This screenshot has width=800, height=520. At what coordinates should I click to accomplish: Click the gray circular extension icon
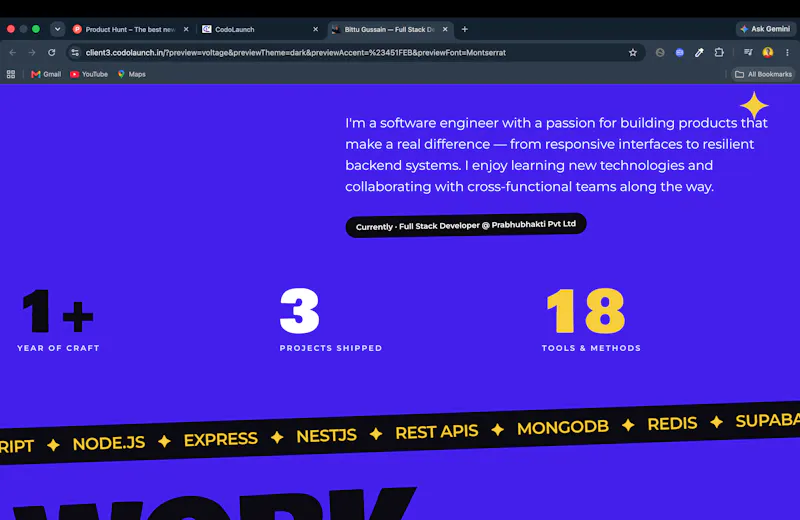point(660,53)
